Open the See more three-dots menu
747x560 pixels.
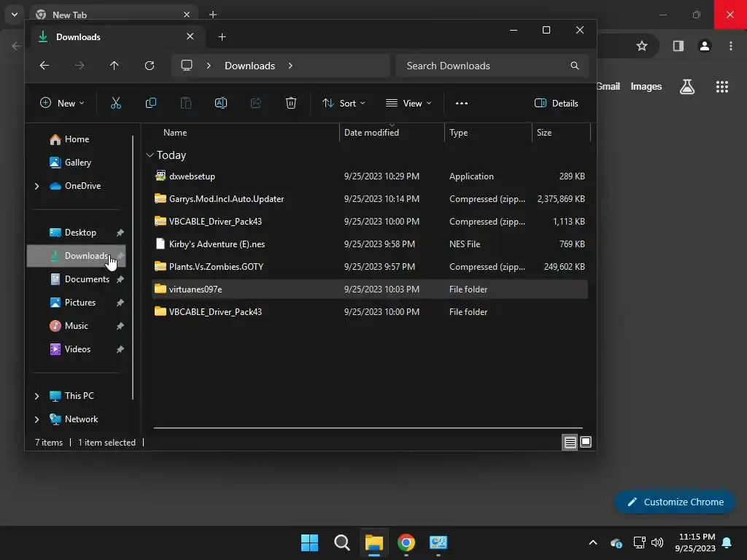[462, 103]
